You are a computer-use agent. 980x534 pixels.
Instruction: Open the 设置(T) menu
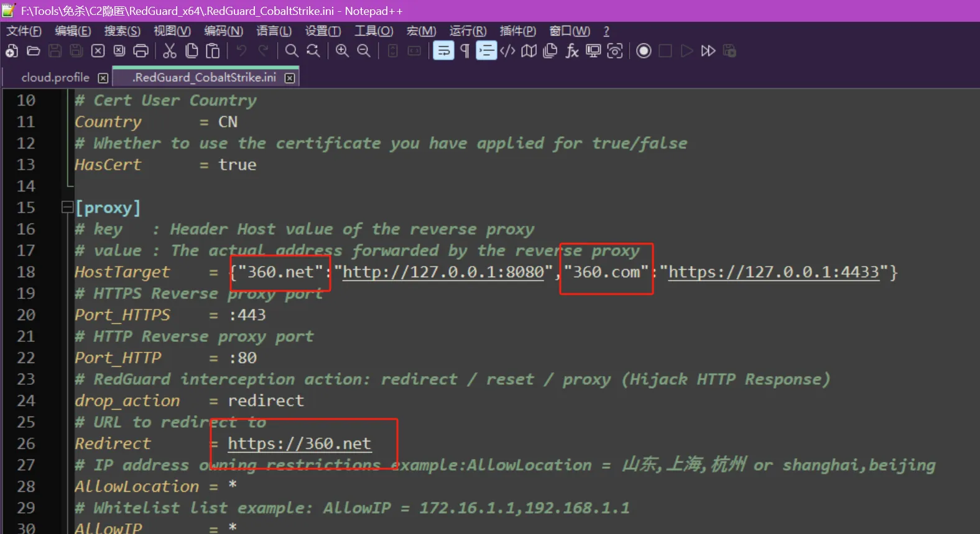pos(323,31)
